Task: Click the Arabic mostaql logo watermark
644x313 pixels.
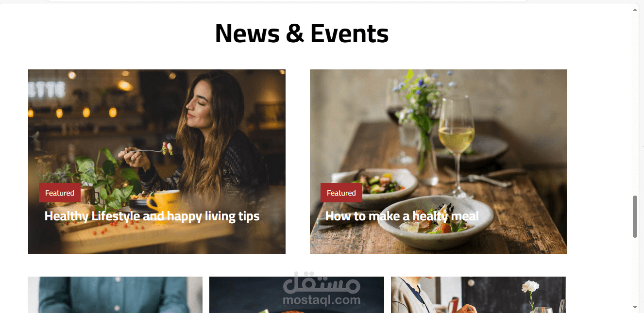Action: click(321, 282)
